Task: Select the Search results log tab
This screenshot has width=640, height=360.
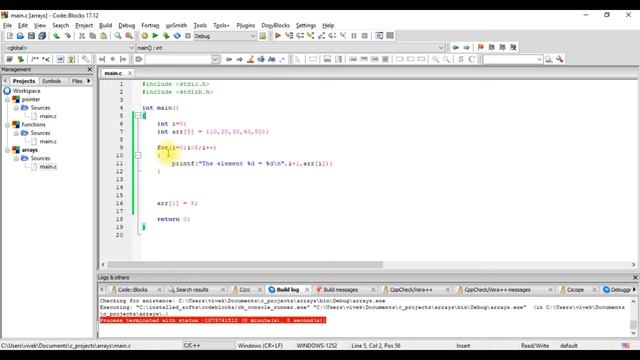Action: click(192, 290)
